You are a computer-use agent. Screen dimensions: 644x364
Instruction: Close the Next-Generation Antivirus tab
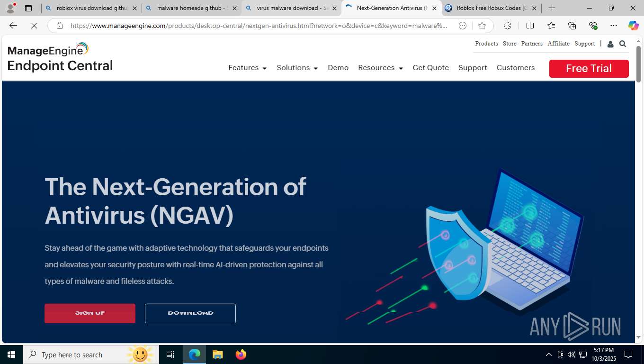pyautogui.click(x=434, y=8)
